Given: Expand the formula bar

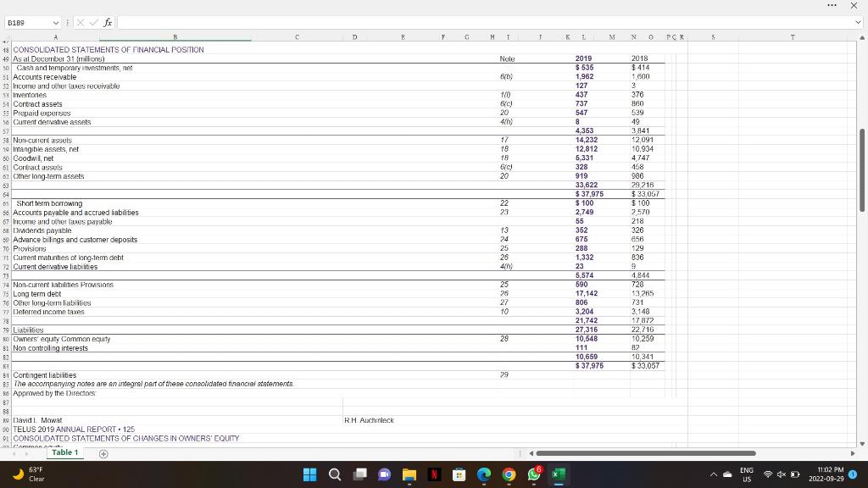Looking at the screenshot, I should point(858,23).
